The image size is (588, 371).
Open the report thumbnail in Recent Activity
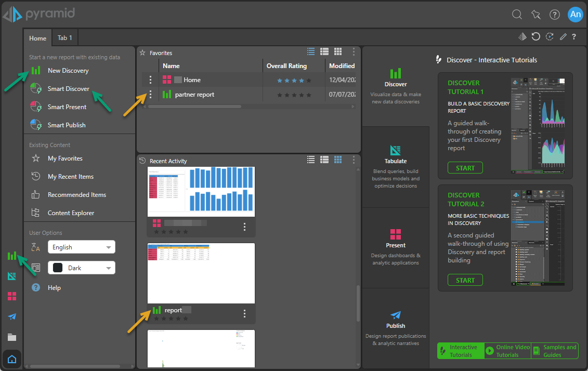(x=201, y=273)
